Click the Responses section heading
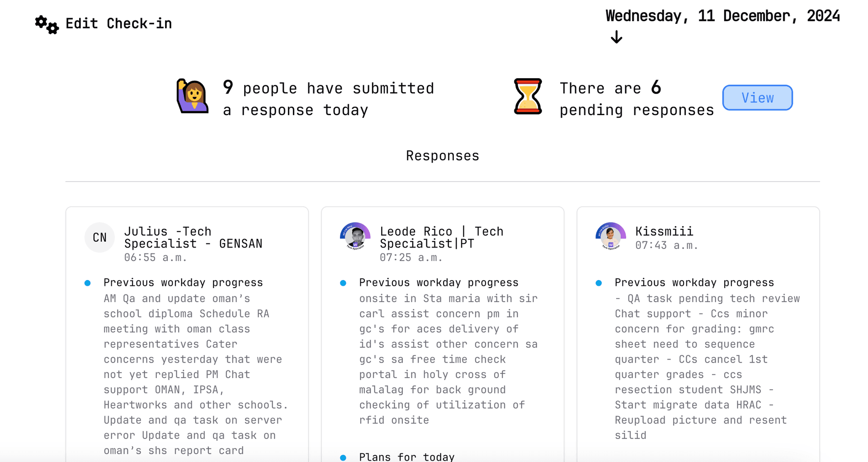This screenshot has height=462, width=868. coord(442,156)
